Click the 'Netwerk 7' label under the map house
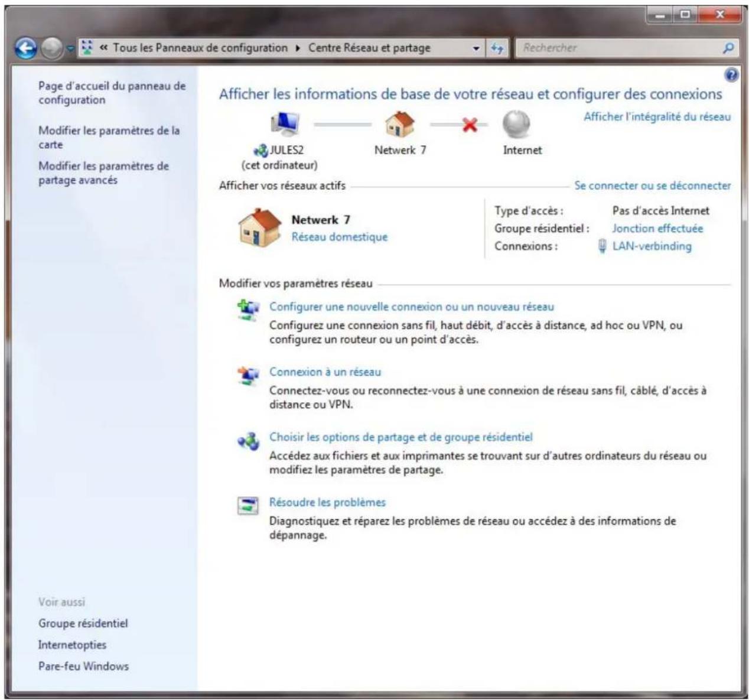The width and height of the screenshot is (749, 700). [x=400, y=150]
